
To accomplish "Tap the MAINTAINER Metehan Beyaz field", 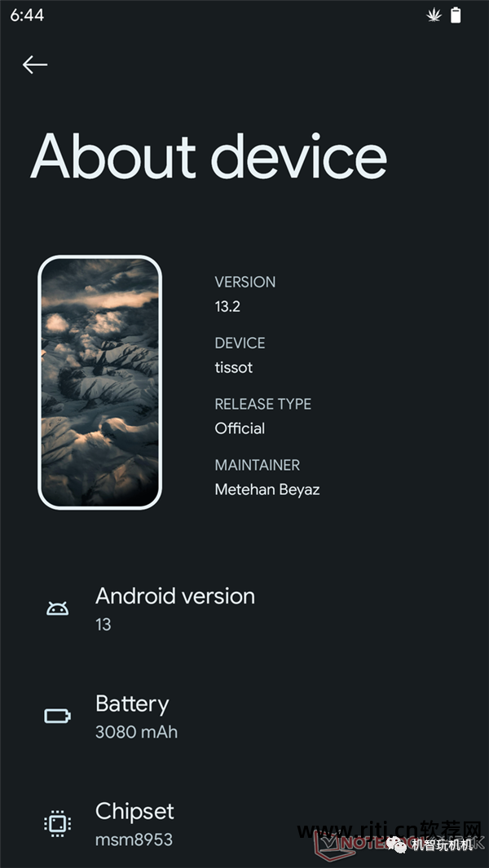I will 267,476.
